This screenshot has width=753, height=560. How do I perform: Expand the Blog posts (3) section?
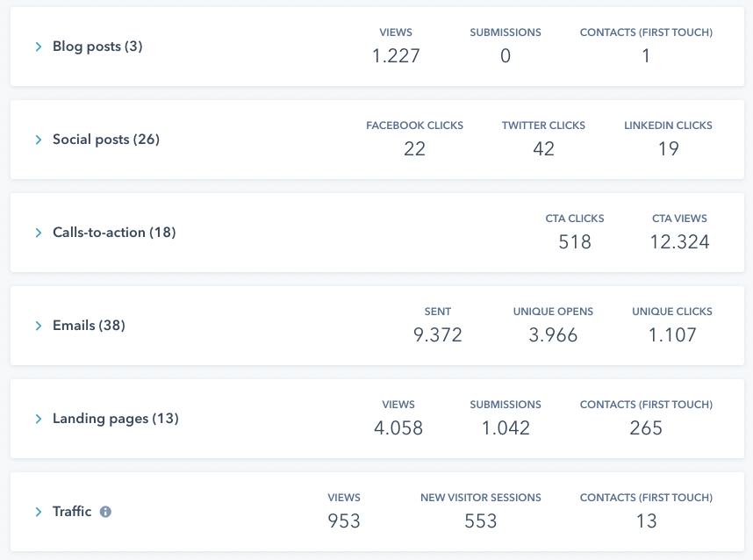coord(37,47)
